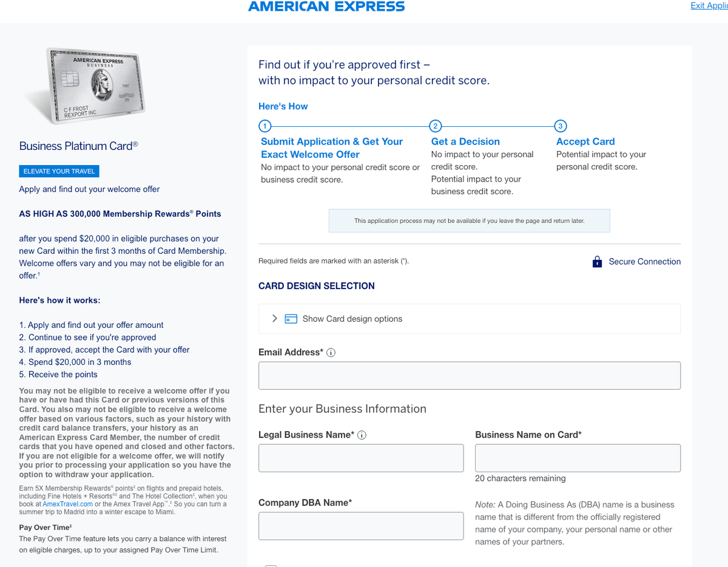This screenshot has width=728, height=567.
Task: Click the chevron next to card design options
Action: pos(274,318)
